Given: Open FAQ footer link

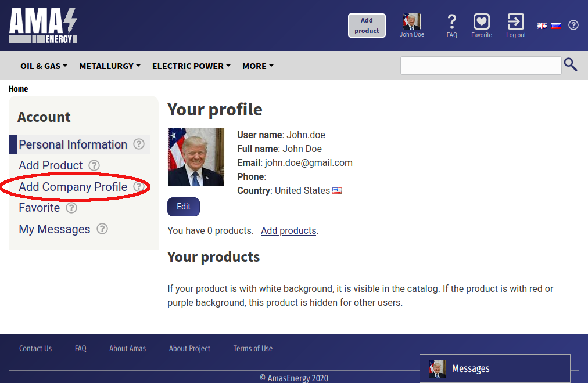Looking at the screenshot, I should 81,348.
